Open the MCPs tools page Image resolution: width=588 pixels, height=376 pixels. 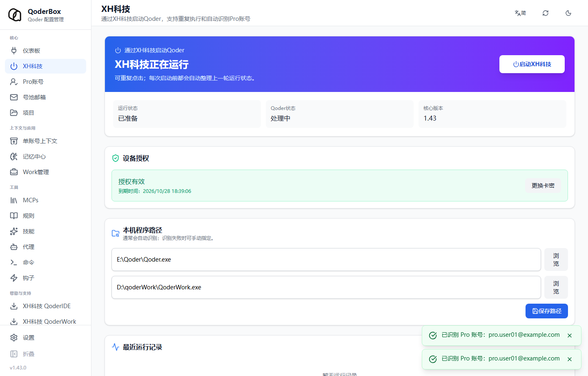pyautogui.click(x=45, y=200)
